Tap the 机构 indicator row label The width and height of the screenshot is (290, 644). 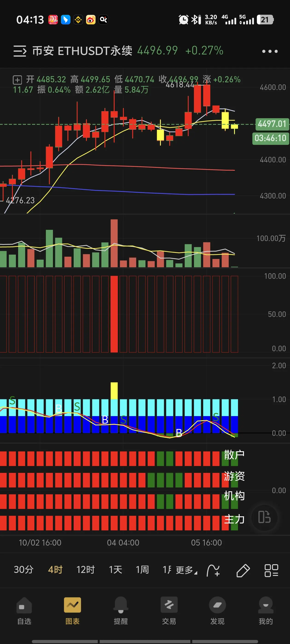click(x=234, y=496)
